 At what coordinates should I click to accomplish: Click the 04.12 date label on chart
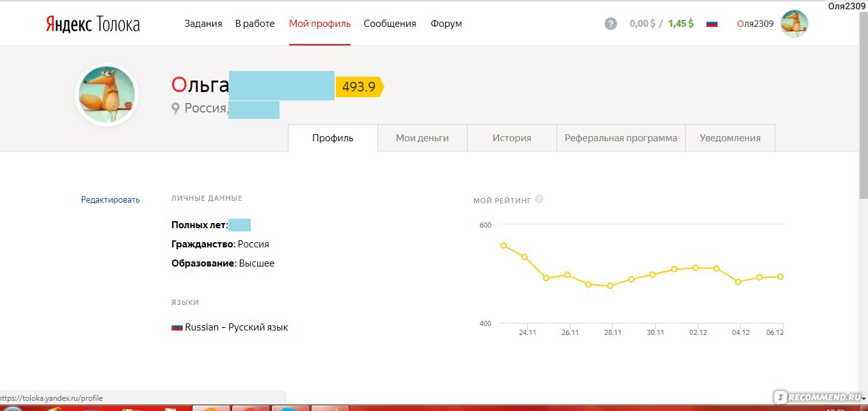741,332
